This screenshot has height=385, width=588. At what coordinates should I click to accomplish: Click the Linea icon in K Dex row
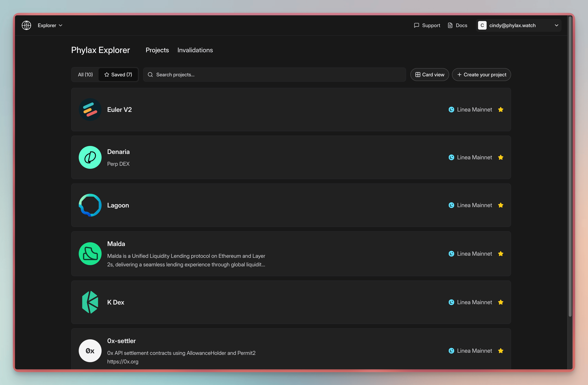451,302
